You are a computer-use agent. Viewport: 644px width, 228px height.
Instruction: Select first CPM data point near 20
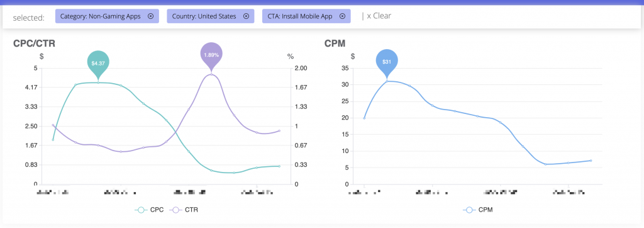click(364, 118)
